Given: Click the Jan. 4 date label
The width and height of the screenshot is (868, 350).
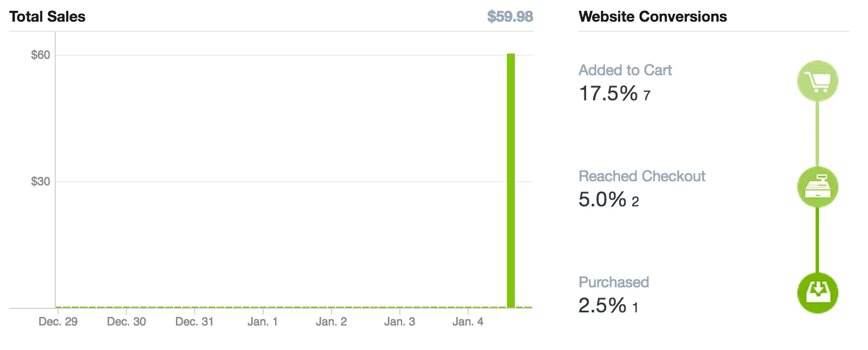Looking at the screenshot, I should (x=468, y=322).
